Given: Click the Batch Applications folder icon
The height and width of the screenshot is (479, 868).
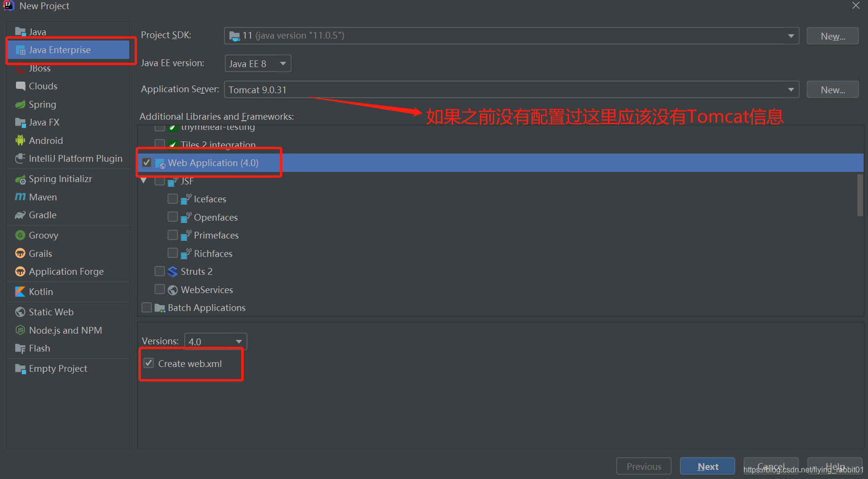Looking at the screenshot, I should coord(160,308).
